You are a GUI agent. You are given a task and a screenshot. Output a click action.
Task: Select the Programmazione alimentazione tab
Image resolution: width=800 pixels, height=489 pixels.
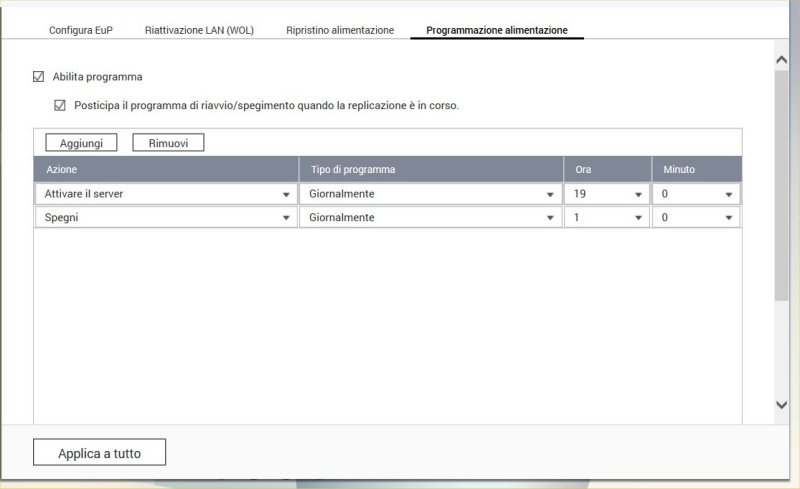[497, 31]
